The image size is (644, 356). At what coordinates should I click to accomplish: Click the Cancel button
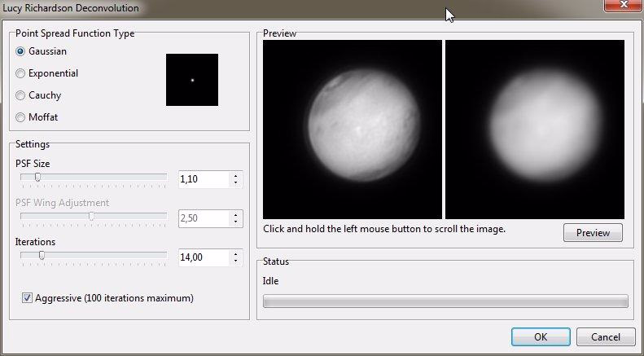tap(605, 336)
